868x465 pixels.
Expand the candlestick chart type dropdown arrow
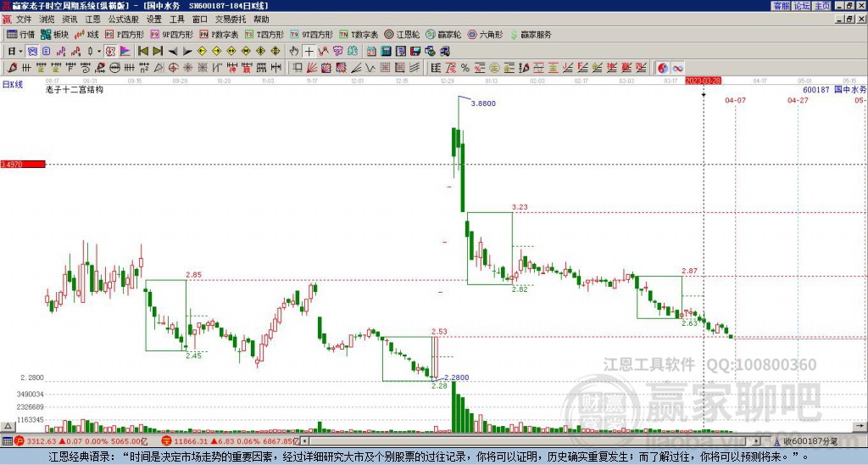(99, 51)
